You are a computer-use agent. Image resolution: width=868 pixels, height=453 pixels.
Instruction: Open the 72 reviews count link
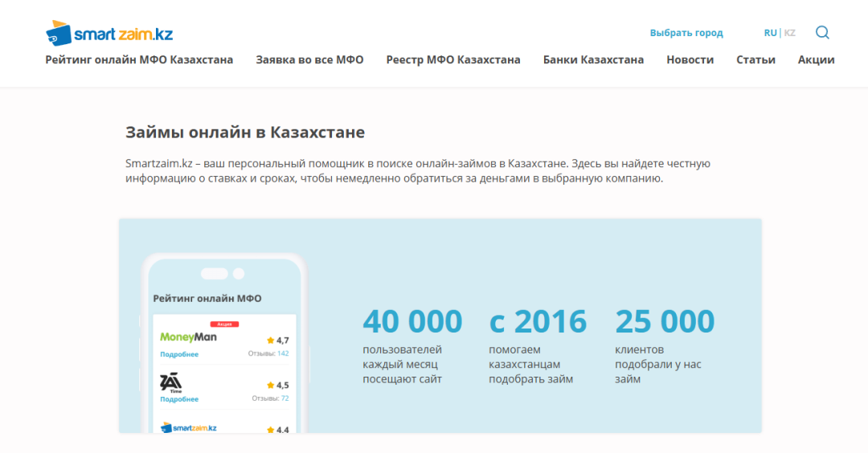click(285, 398)
